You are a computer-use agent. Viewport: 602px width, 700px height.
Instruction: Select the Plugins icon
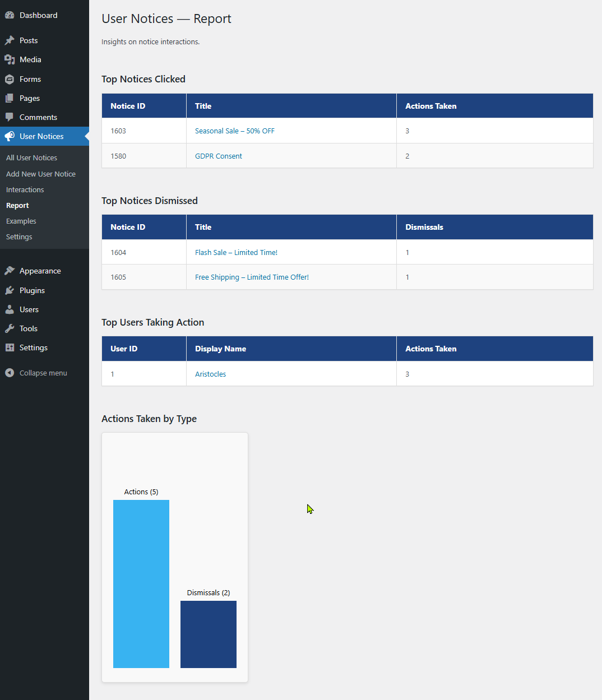tap(10, 290)
